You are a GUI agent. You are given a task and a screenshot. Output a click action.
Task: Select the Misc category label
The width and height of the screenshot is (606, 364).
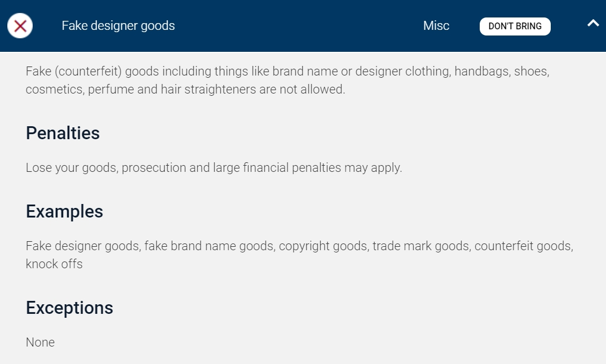coord(436,26)
